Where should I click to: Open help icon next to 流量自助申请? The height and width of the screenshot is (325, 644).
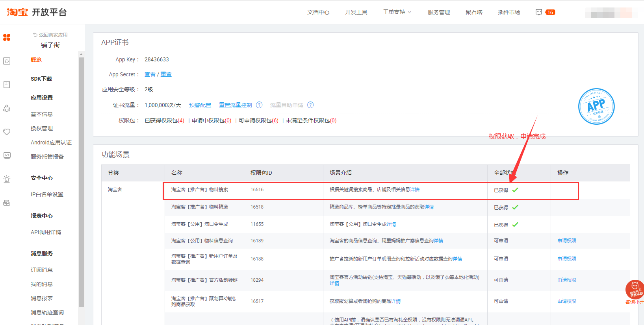[x=310, y=105]
